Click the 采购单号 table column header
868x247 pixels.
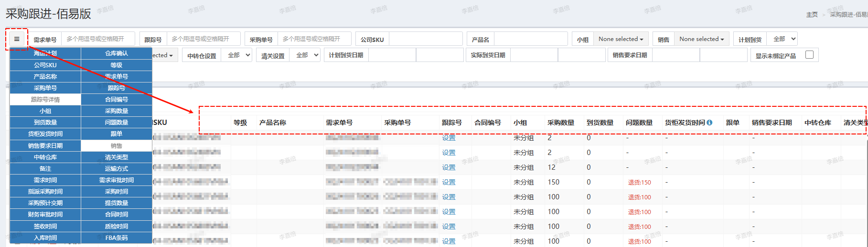tap(397, 123)
